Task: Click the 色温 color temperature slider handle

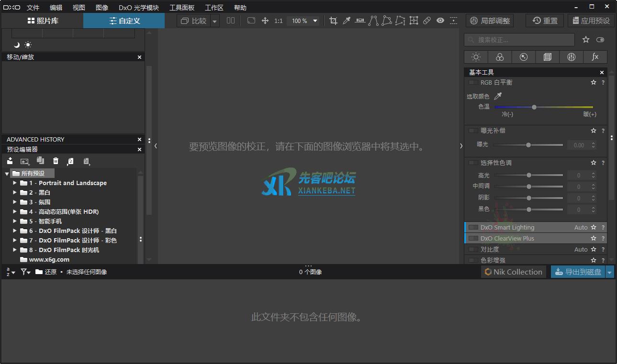Action: pos(534,107)
